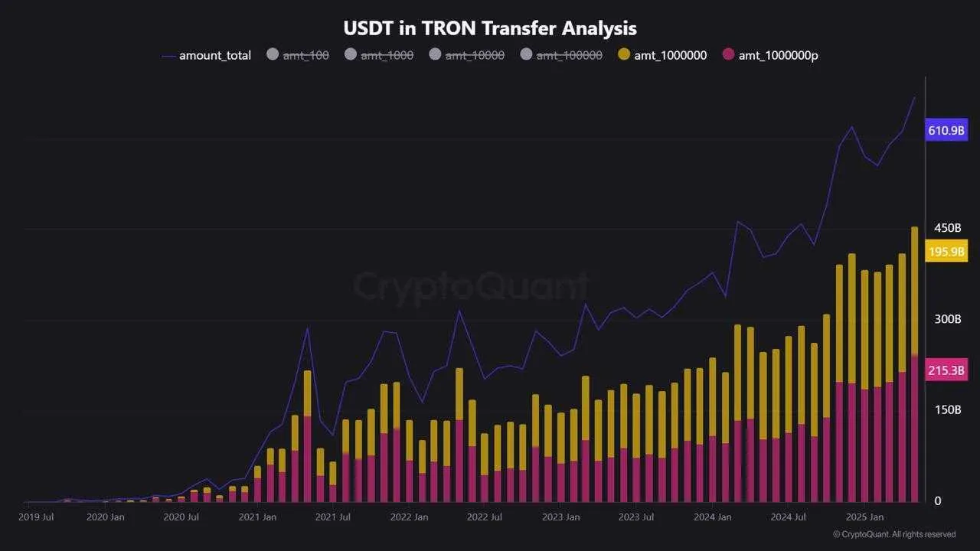Viewport: 980px width, 551px height.
Task: Click the amt_10000 legend circle icon
Action: [436, 54]
